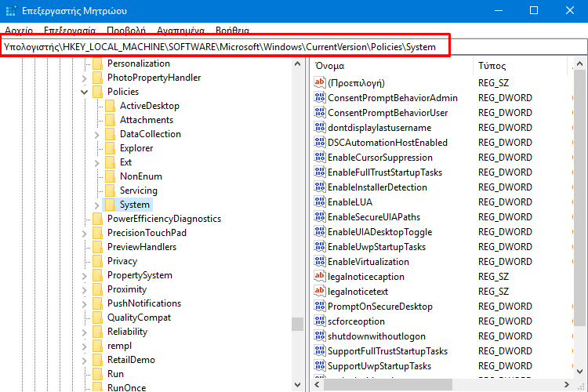588x392 pixels.
Task: Click the values pane scroll up arrow
Action: (x=579, y=64)
